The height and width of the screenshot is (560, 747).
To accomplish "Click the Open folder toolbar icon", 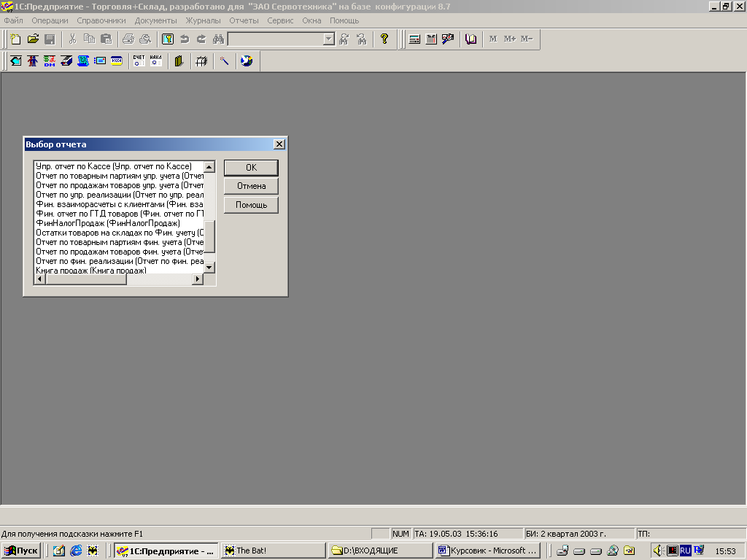I will click(33, 39).
